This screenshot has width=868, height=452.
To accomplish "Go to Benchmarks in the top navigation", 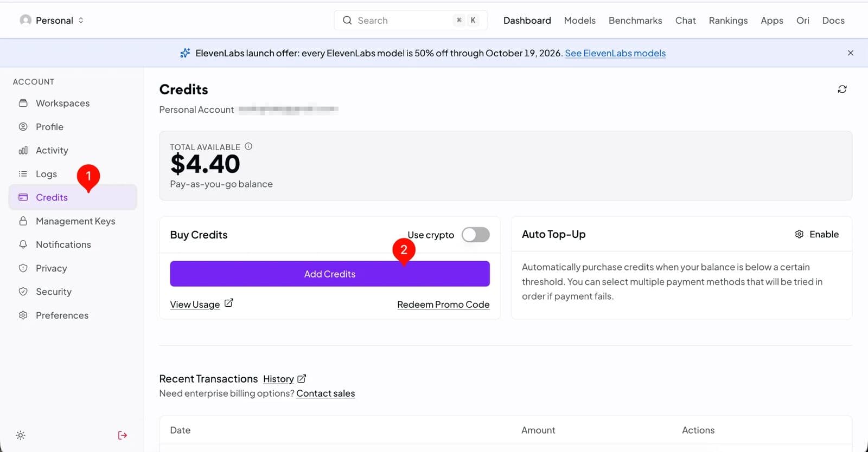I will (x=635, y=21).
